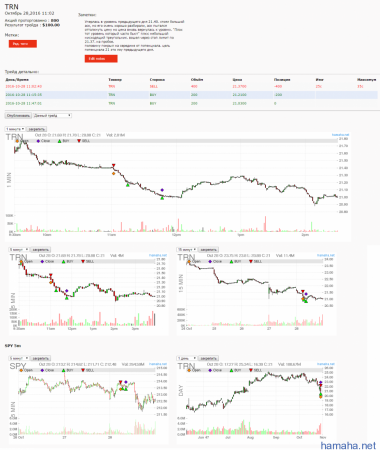Click the price cell 21.0300 in the last BUY row
This screenshot has width=380, height=450.
(x=239, y=103)
